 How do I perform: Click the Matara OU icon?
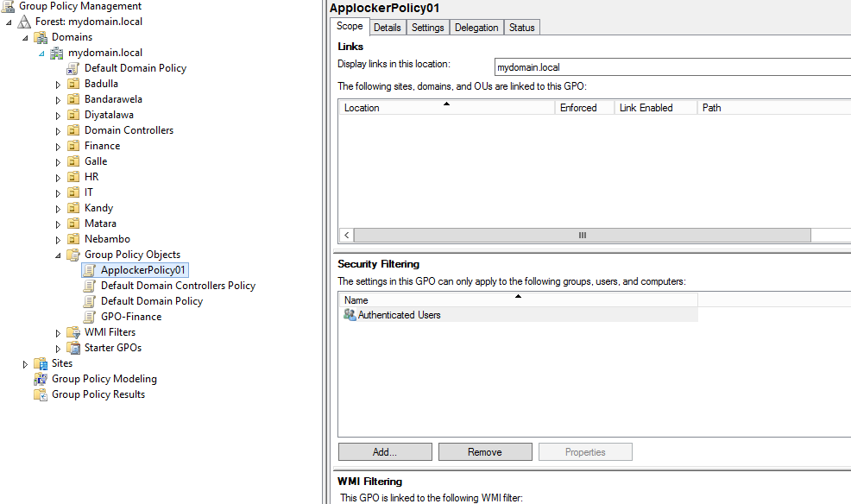pyautogui.click(x=73, y=224)
